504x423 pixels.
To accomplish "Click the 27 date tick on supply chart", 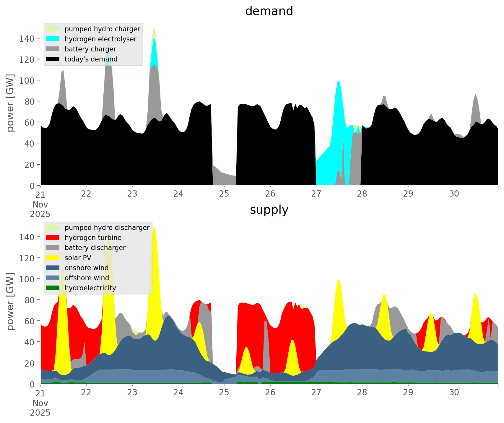I will pyautogui.click(x=316, y=393).
